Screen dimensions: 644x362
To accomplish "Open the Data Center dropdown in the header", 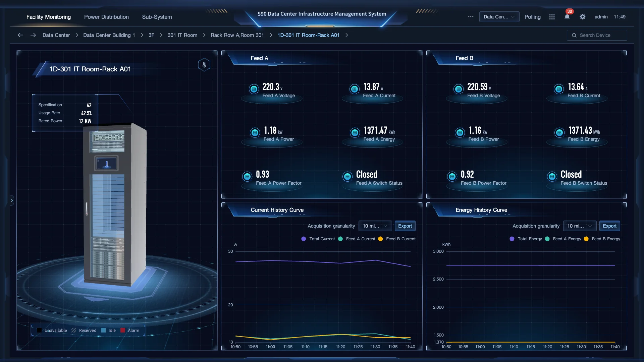I will click(499, 17).
